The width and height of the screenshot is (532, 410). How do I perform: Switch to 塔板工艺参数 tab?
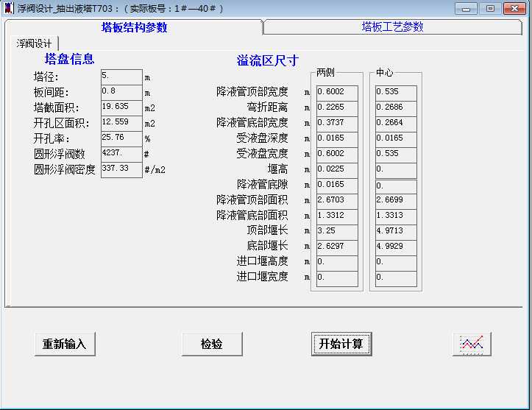pos(392,26)
